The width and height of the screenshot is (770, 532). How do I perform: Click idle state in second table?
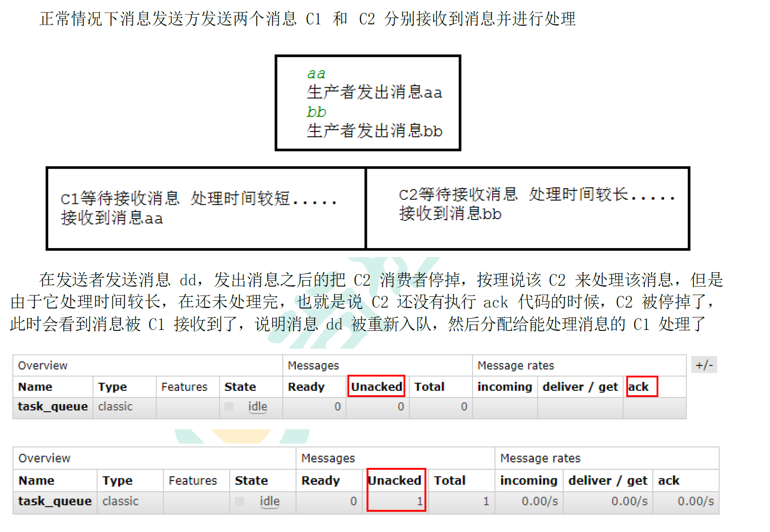(x=270, y=501)
